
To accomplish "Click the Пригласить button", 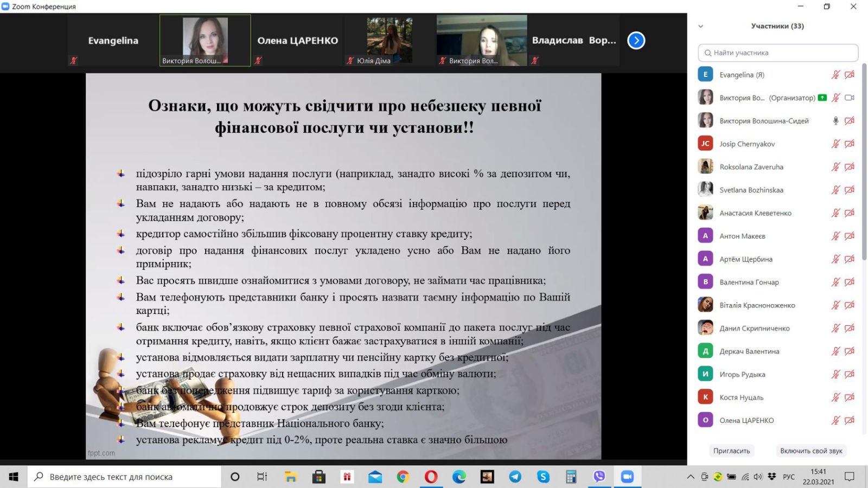I will pyautogui.click(x=731, y=451).
